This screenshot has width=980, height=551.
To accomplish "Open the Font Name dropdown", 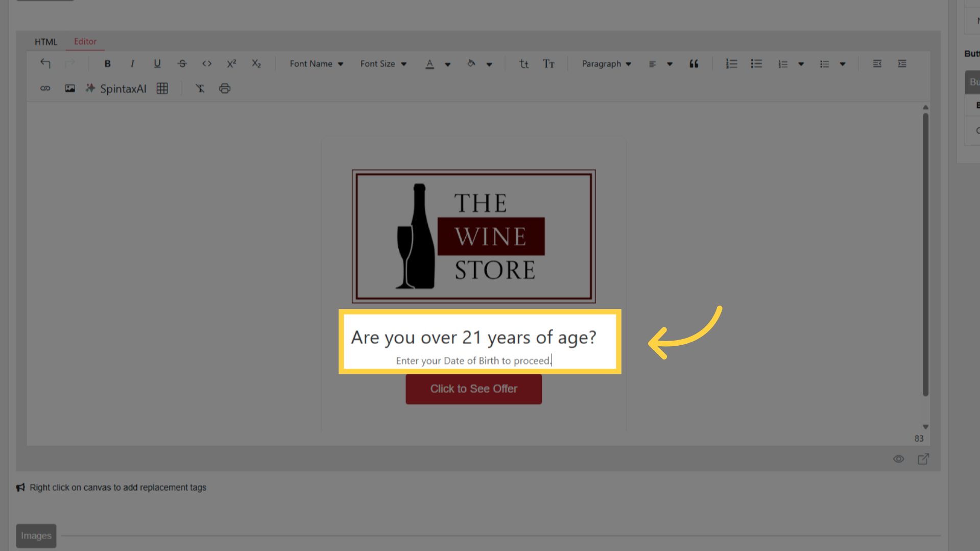I will [317, 64].
